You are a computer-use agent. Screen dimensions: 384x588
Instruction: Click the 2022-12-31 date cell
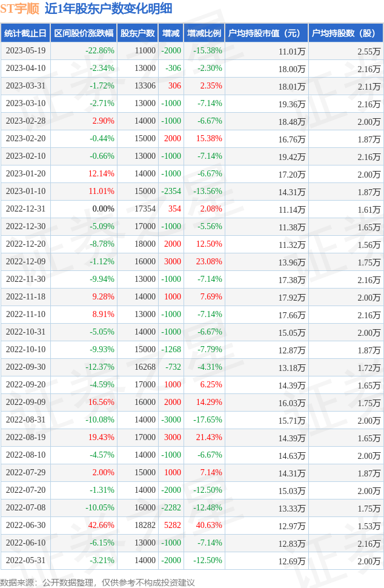point(25,209)
